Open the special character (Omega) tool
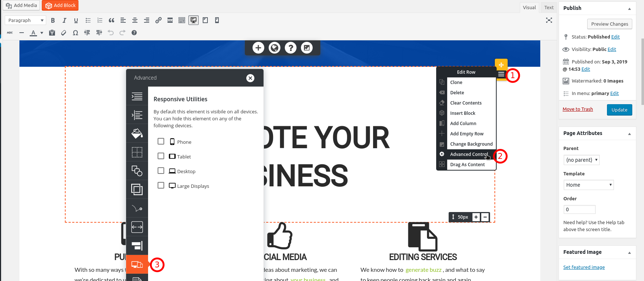The image size is (644, 281). 76,33
